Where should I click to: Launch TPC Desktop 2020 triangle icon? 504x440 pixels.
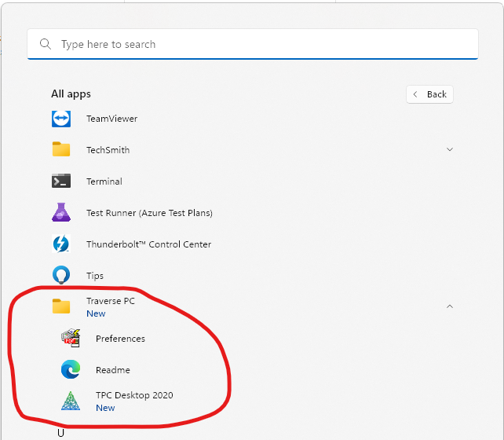[71, 401]
